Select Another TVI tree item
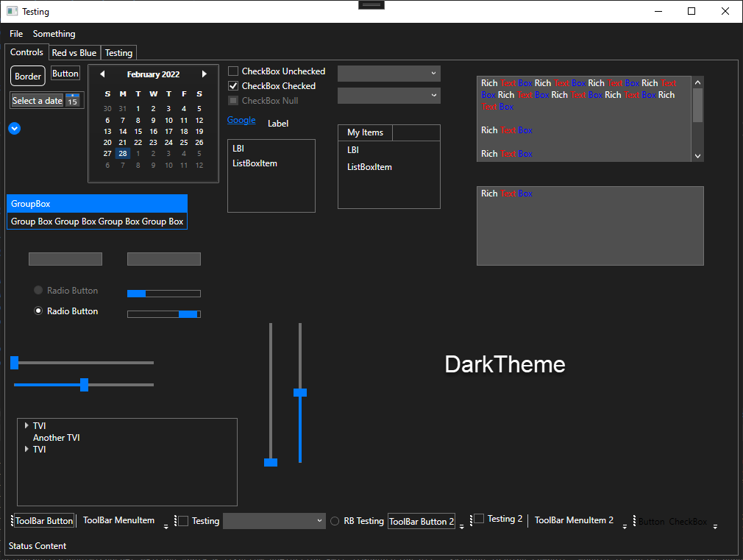 point(57,437)
